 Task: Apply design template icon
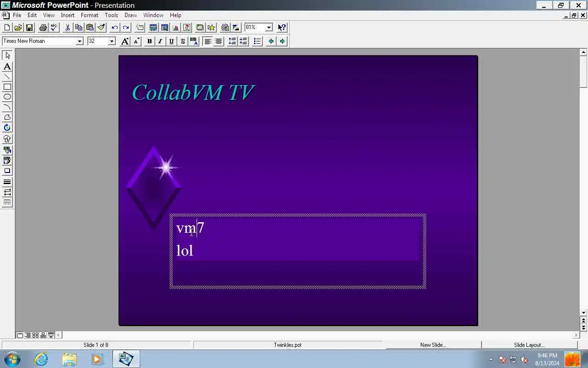click(200, 28)
